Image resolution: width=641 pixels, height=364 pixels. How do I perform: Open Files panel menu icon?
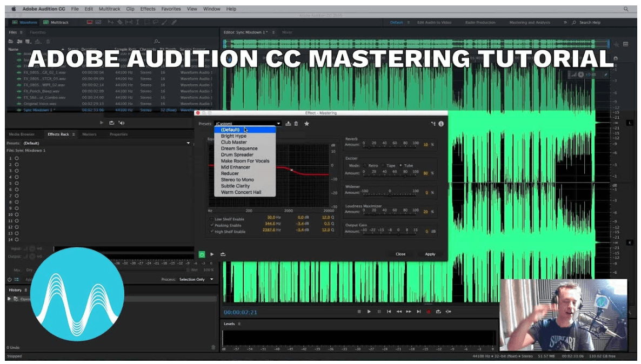21,32
